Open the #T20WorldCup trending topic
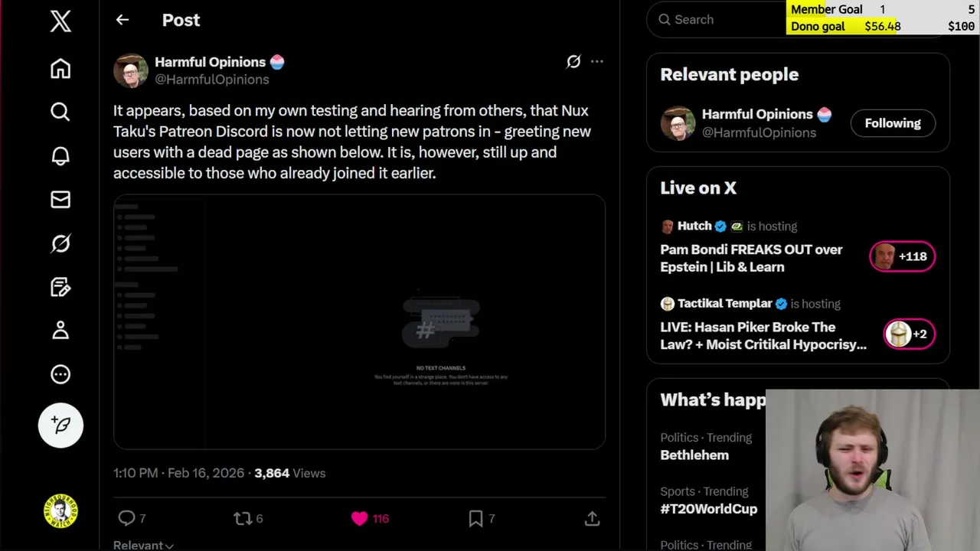 click(708, 508)
